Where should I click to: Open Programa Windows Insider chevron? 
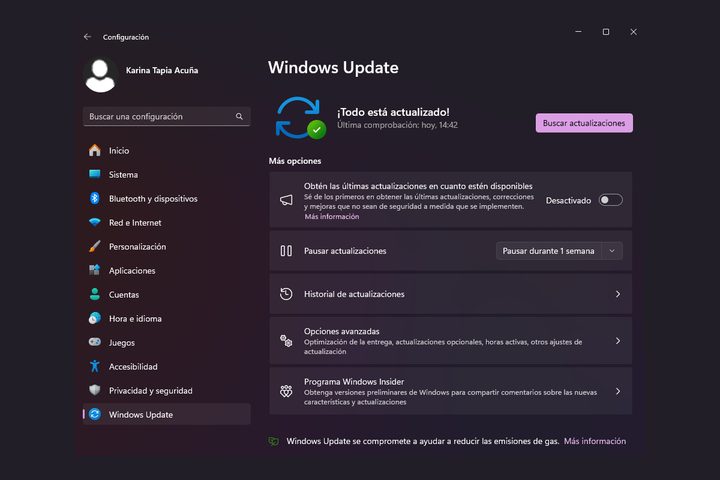pyautogui.click(x=617, y=391)
